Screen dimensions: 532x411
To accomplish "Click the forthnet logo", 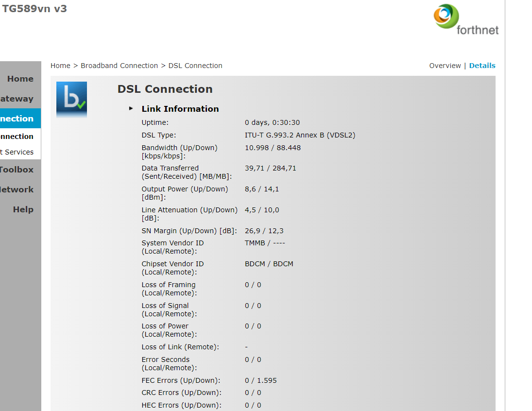I will [466, 20].
